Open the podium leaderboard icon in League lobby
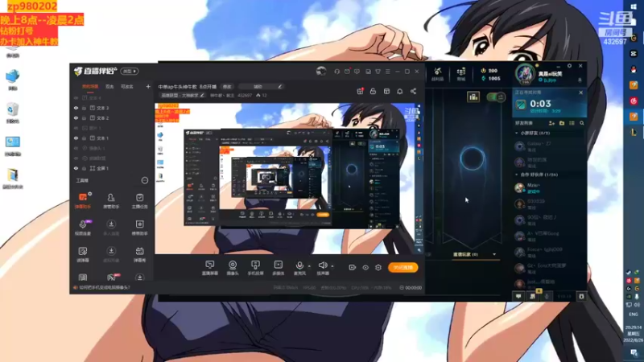 coord(473,97)
